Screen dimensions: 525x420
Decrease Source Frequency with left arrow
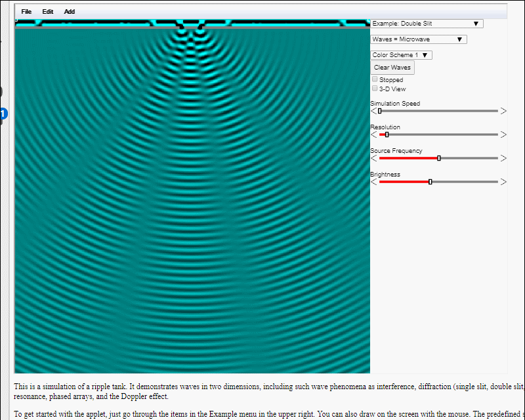coord(374,158)
